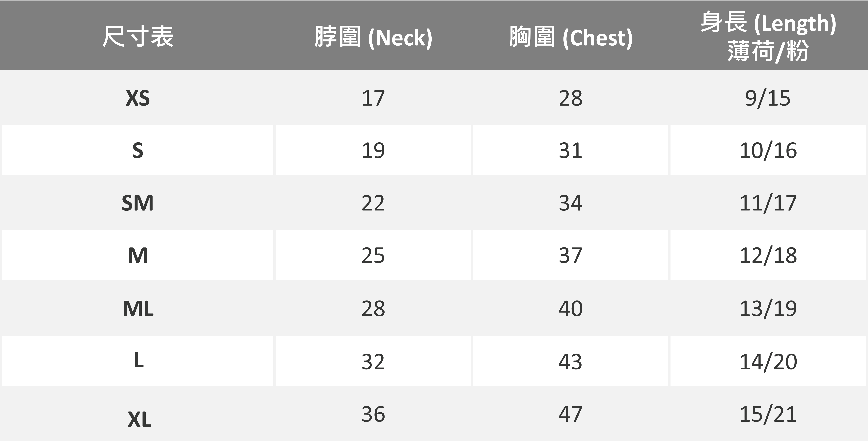The height and width of the screenshot is (448, 868).
Task: Click neck value 17 for XS
Action: pyautogui.click(x=373, y=98)
